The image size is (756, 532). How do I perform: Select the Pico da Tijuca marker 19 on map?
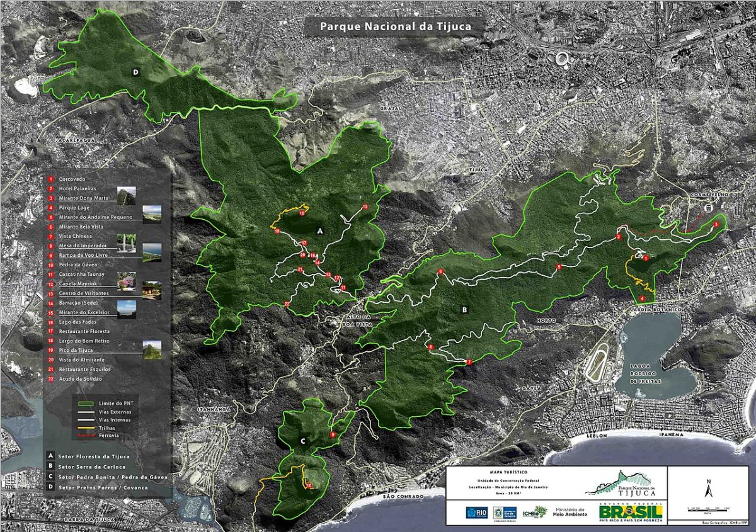click(302, 214)
